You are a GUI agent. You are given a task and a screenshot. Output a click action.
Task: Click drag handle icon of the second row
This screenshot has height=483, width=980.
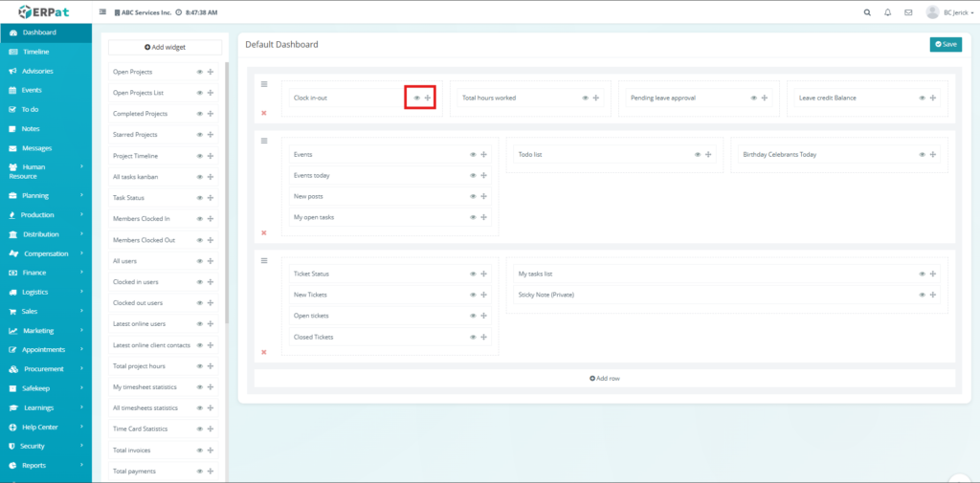pyautogui.click(x=264, y=141)
